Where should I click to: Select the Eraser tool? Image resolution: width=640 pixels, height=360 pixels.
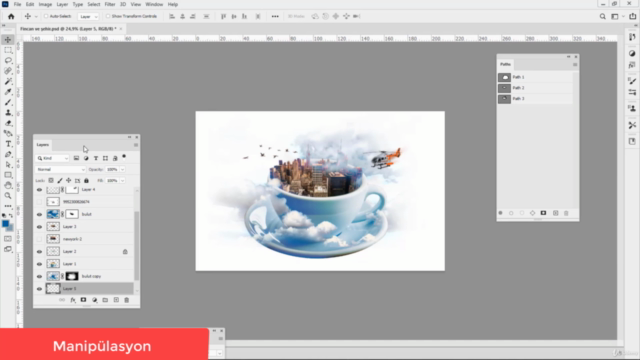pos(8,123)
